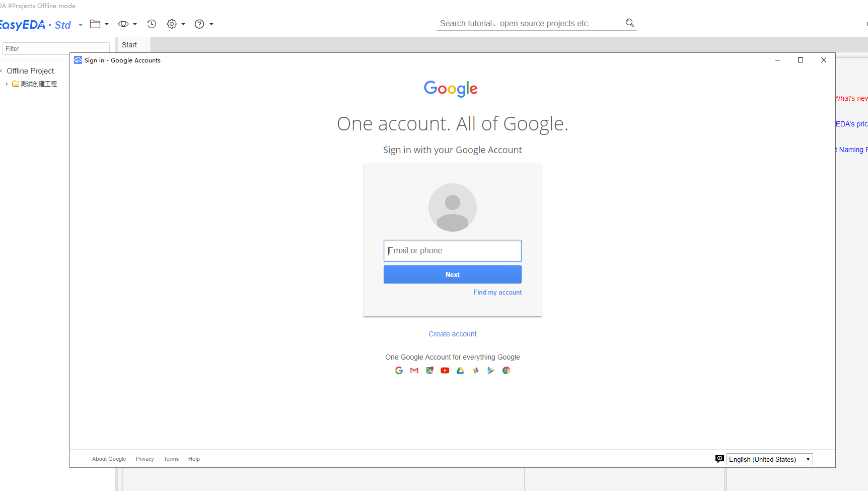Click the Google Drive icon
The width and height of the screenshot is (868, 491).
(460, 371)
